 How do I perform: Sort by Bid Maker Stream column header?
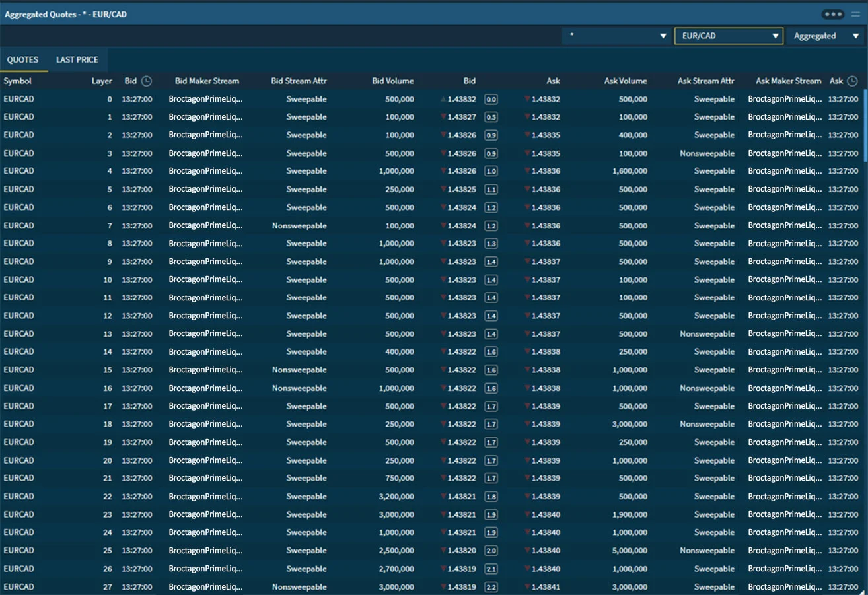pos(207,81)
